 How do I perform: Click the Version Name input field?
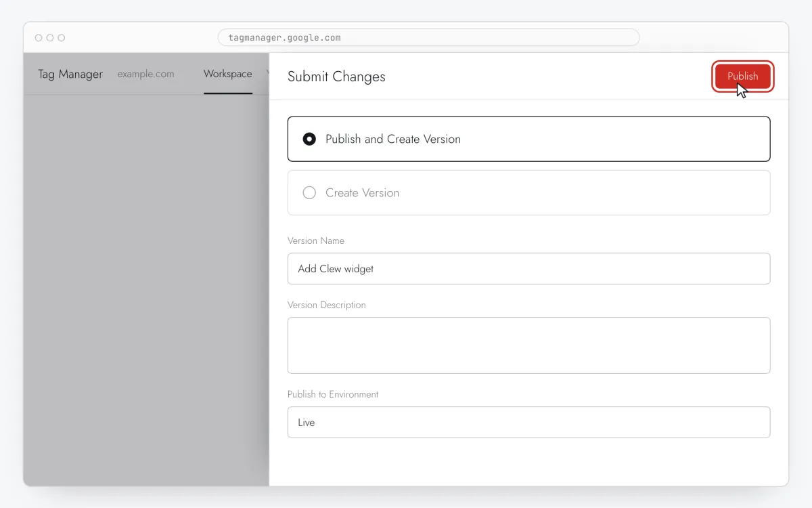pyautogui.click(x=528, y=269)
